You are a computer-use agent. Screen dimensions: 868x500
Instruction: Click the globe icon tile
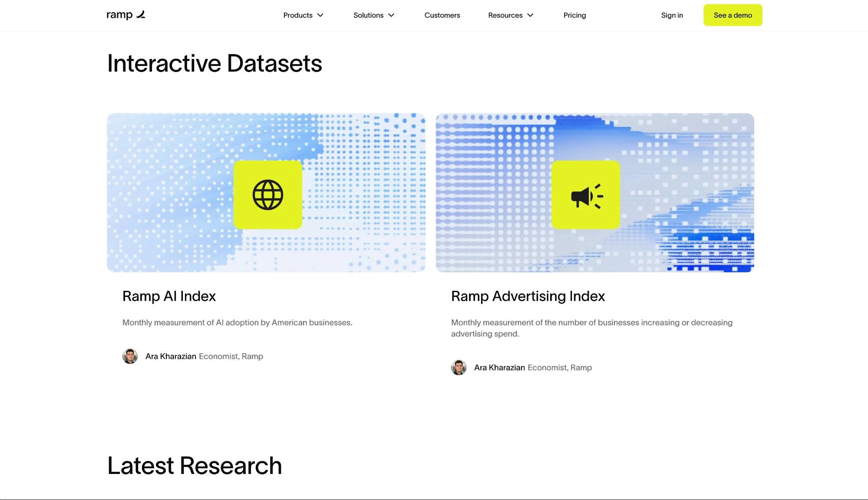[268, 195]
